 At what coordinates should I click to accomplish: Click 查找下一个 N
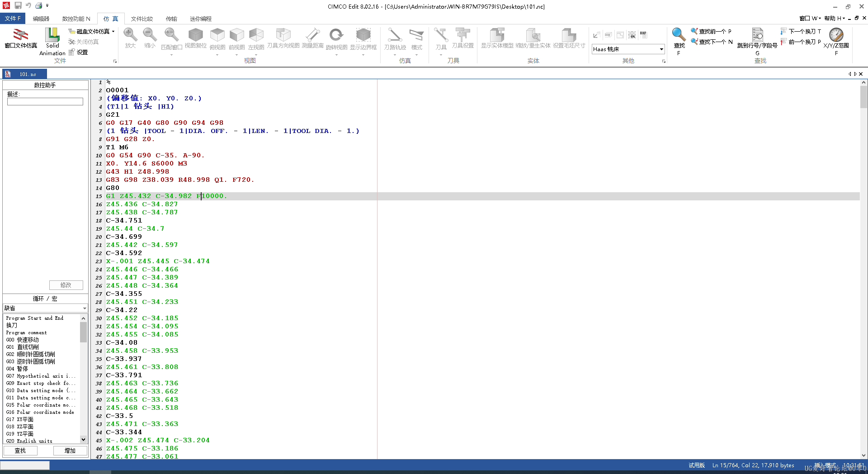click(x=712, y=42)
